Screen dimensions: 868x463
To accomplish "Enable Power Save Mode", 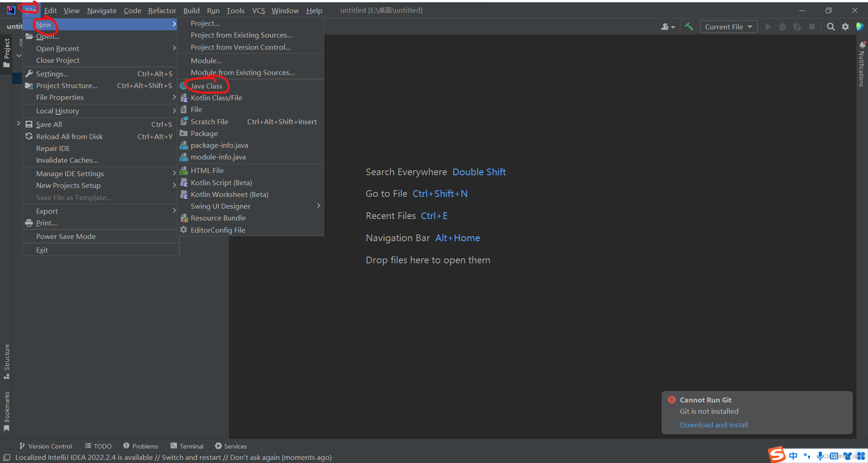I will pyautogui.click(x=66, y=236).
